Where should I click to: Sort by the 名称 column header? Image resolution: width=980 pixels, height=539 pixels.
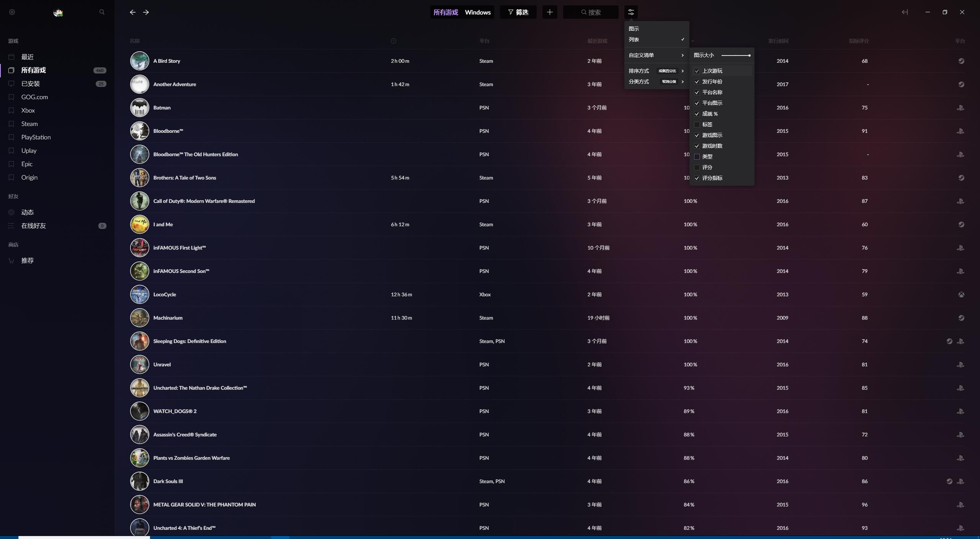coord(135,41)
